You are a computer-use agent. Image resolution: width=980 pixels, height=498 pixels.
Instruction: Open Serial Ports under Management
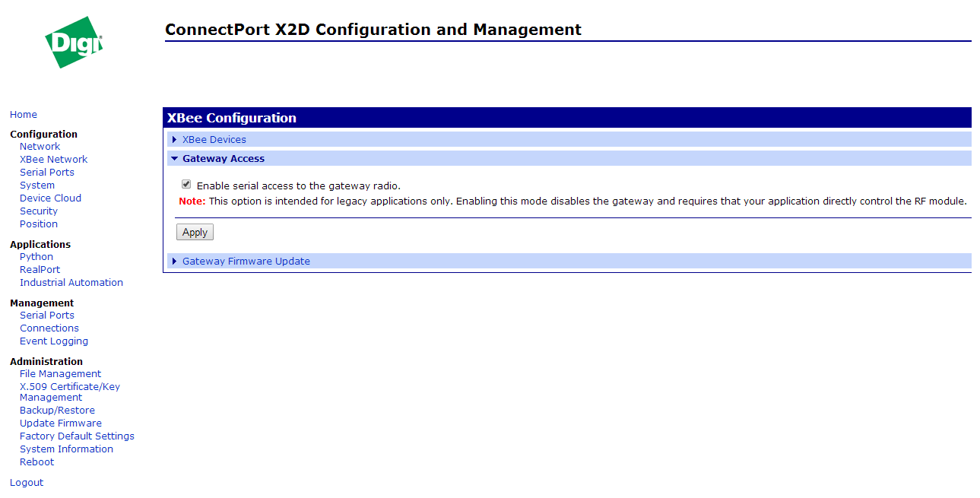pos(46,316)
